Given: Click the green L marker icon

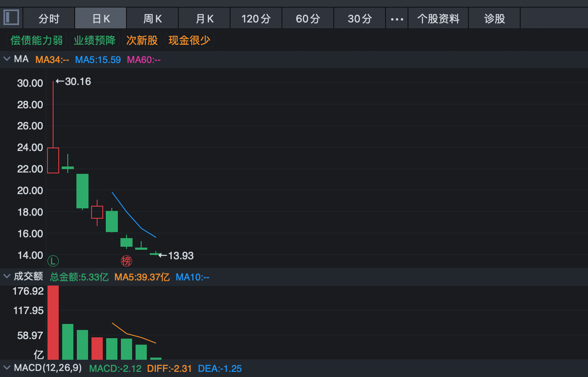Looking at the screenshot, I should click(x=53, y=261).
